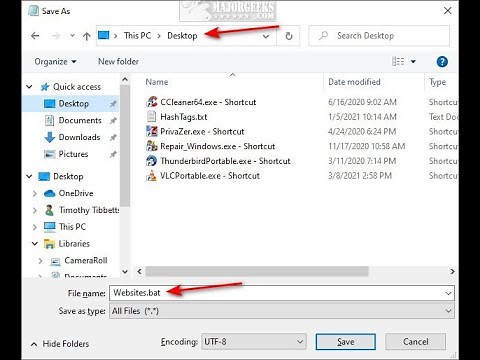Select Repair_Windows.exe - Shortcut icon
Image resolution: width=480 pixels, height=360 pixels.
[x=152, y=146]
